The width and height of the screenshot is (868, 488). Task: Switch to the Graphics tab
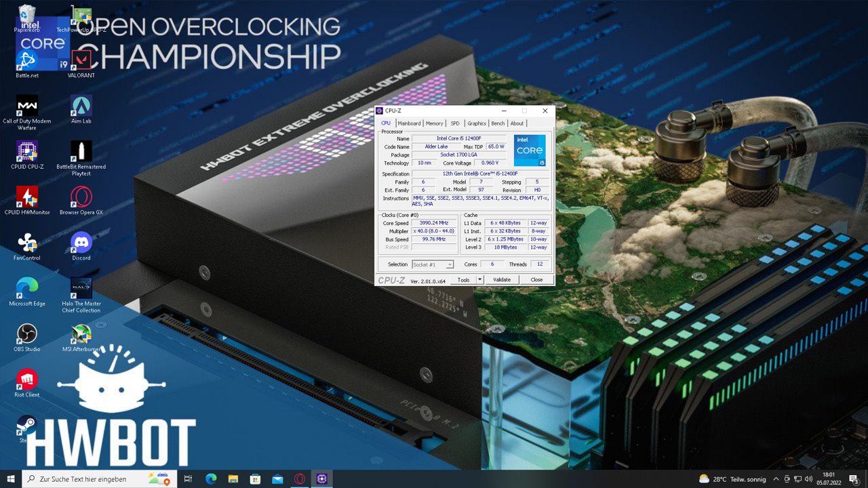tap(477, 123)
